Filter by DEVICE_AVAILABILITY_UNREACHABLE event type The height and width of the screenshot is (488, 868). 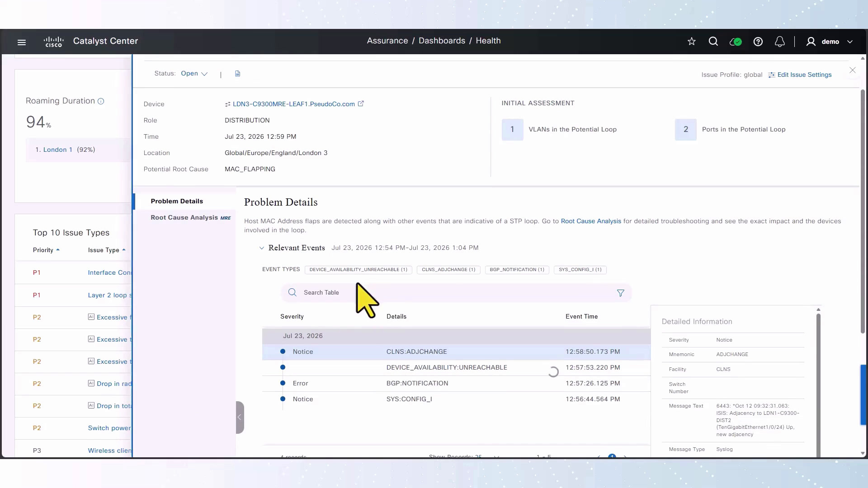[x=358, y=270]
